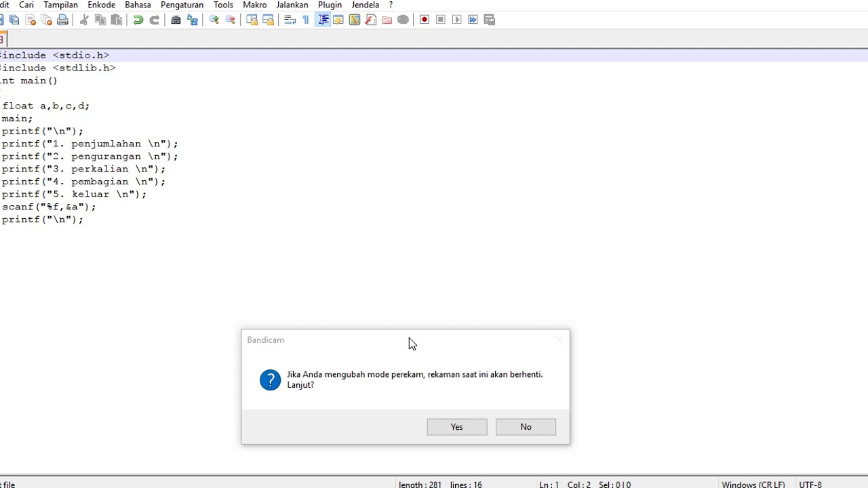Open the Folder as Workspace icon
This screenshot has width=868, height=488.
coord(387,20)
